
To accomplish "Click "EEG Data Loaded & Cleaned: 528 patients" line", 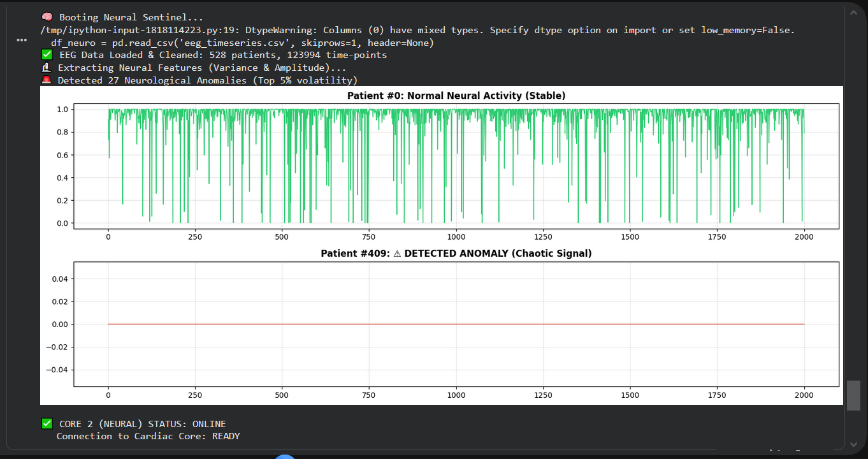I will pyautogui.click(x=223, y=55).
